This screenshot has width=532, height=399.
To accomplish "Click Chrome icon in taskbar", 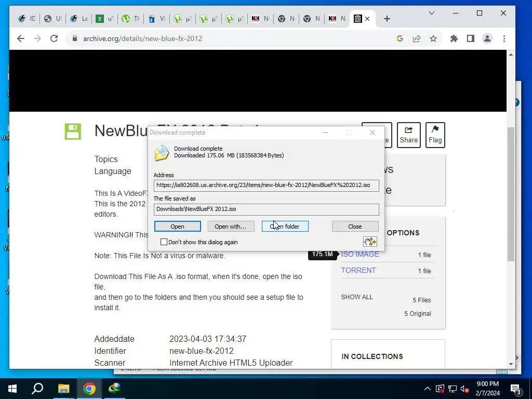I will 89,389.
